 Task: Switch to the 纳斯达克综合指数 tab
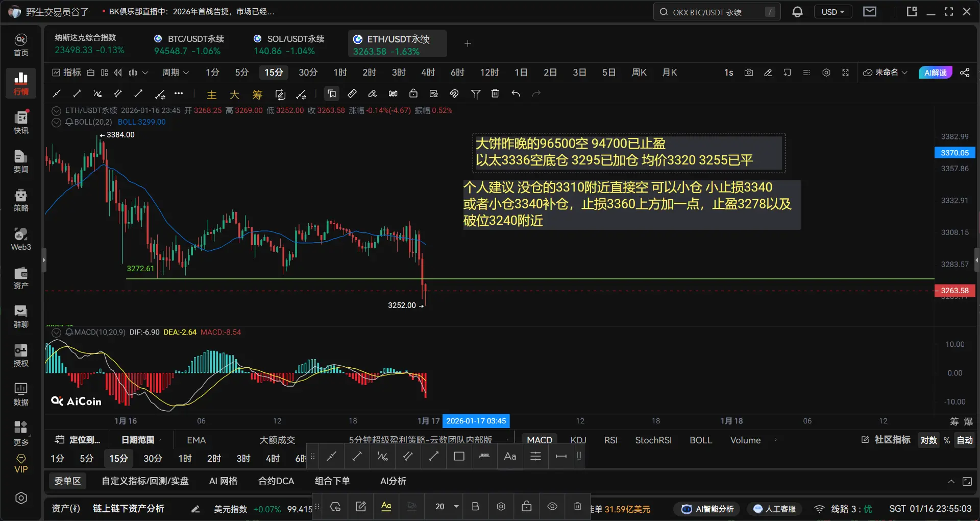click(x=90, y=44)
